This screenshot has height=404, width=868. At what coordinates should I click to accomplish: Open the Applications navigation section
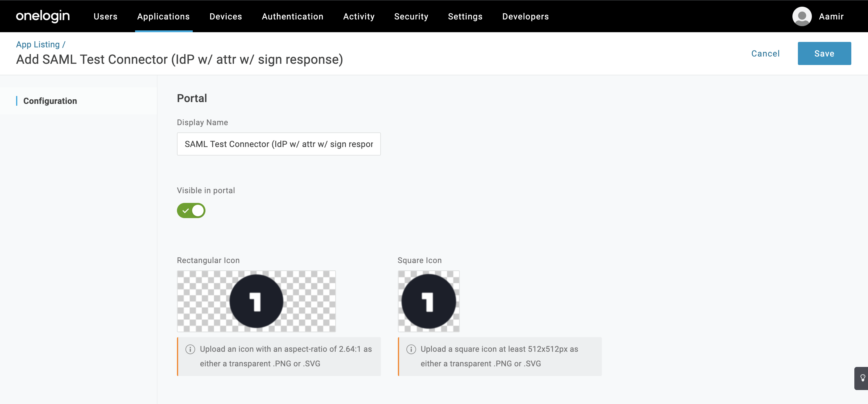(x=163, y=16)
